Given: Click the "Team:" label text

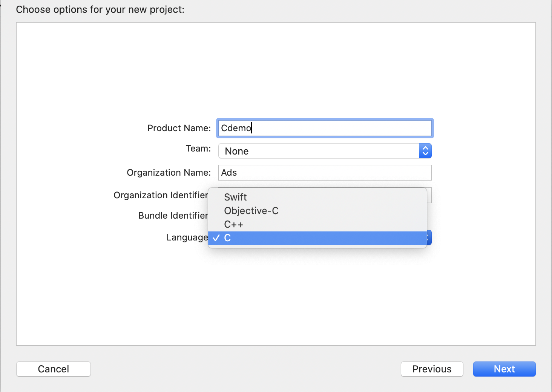Looking at the screenshot, I should tap(198, 149).
